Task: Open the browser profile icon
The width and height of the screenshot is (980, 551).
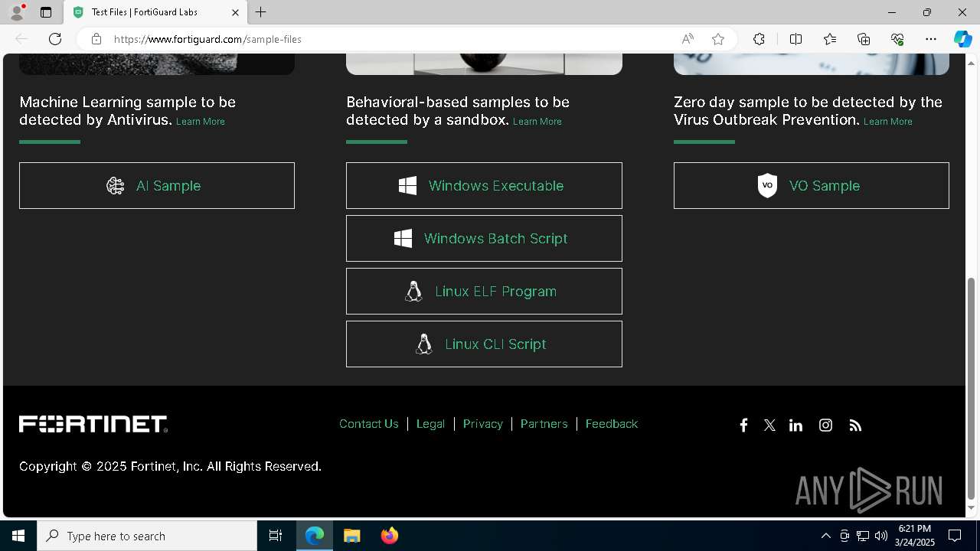Action: point(17,12)
